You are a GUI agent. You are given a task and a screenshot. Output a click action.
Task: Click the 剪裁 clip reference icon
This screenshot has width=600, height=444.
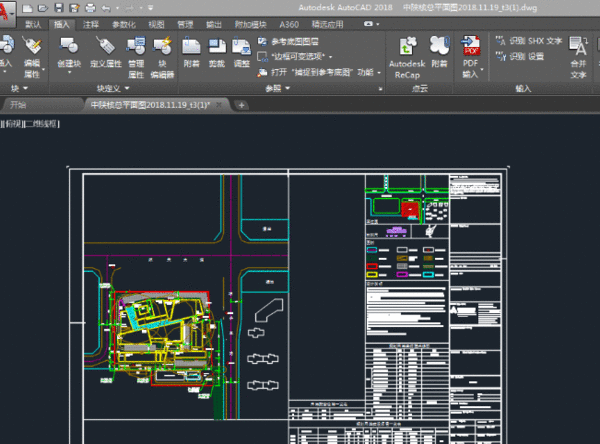tap(217, 52)
